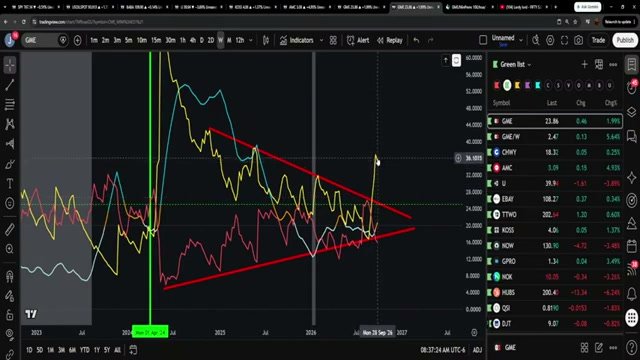Toggle ADJ adjusted data setting
This screenshot has height=360, width=640.
click(477, 350)
